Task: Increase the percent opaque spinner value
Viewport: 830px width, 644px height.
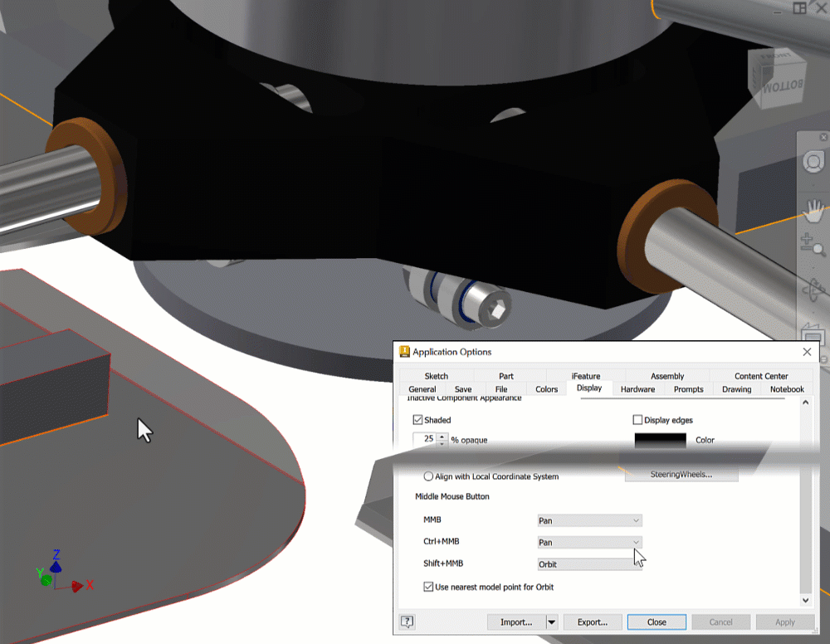Action: point(442,436)
